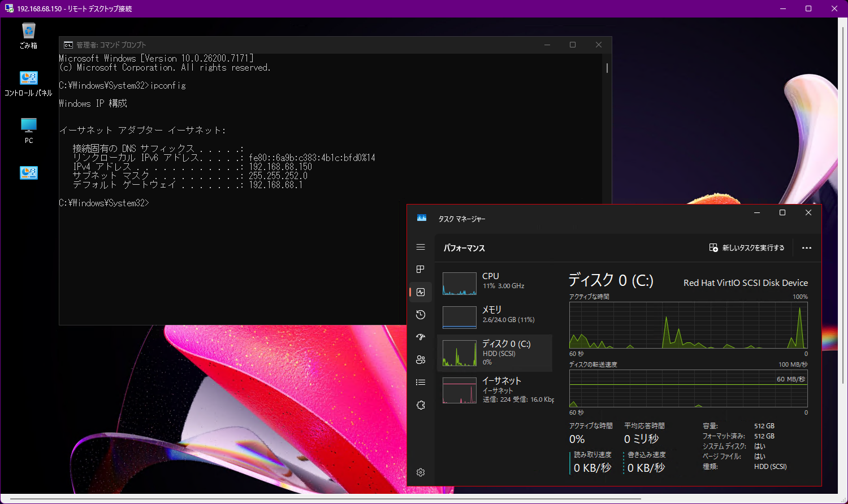Open the command prompt window system menu
This screenshot has width=848, height=504.
click(x=68, y=45)
